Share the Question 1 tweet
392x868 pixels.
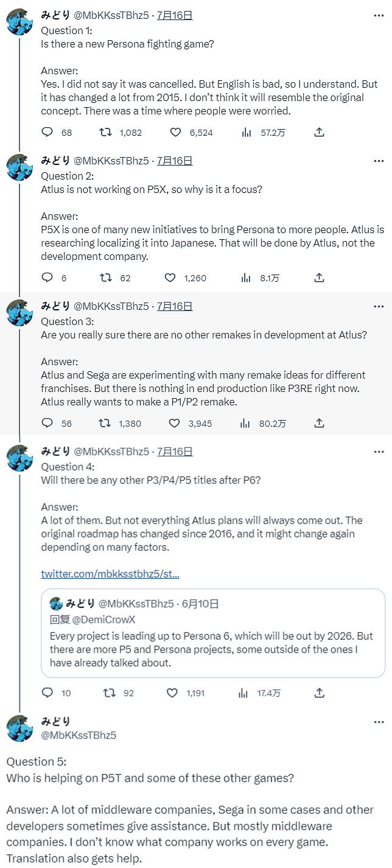coord(319,132)
